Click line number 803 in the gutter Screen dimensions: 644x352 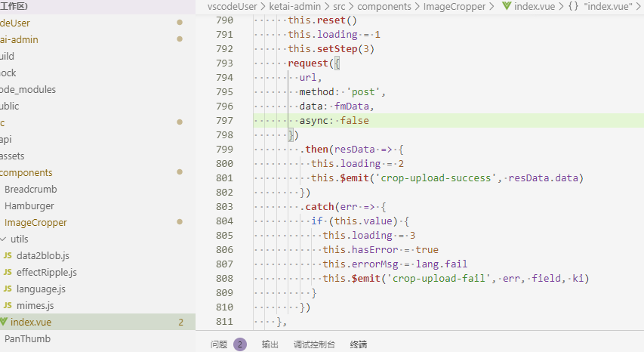pyautogui.click(x=225, y=207)
